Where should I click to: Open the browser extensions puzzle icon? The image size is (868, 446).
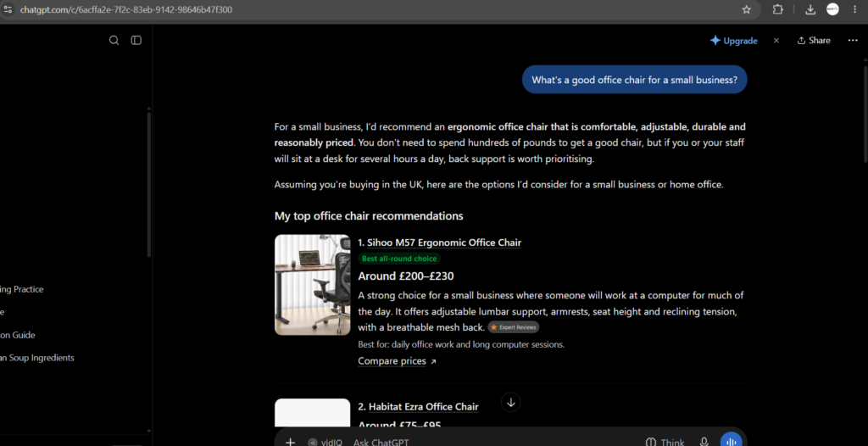[x=778, y=9]
